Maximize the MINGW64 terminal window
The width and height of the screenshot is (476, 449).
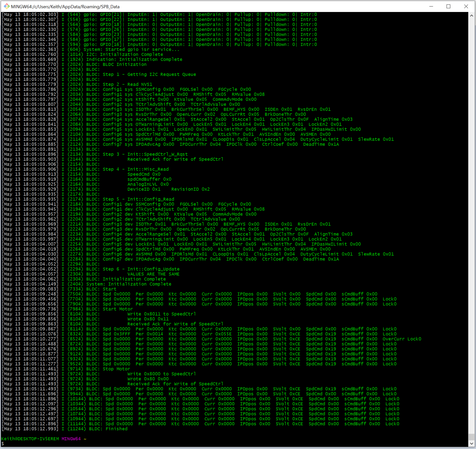(x=449, y=6)
